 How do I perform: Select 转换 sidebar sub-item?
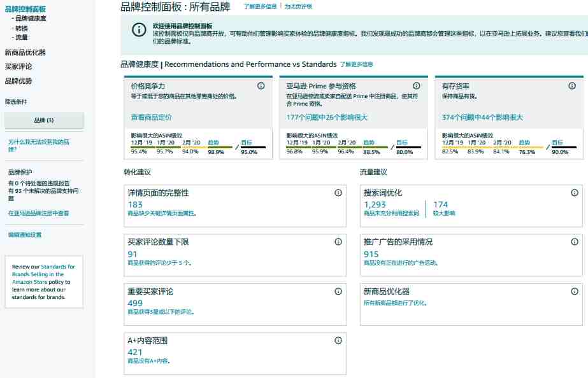22,28
